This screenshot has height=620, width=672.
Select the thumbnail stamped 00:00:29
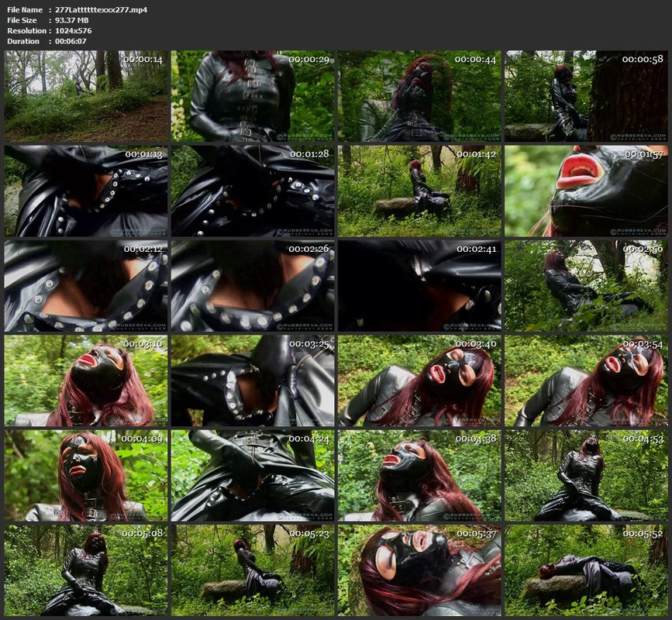tap(253, 96)
